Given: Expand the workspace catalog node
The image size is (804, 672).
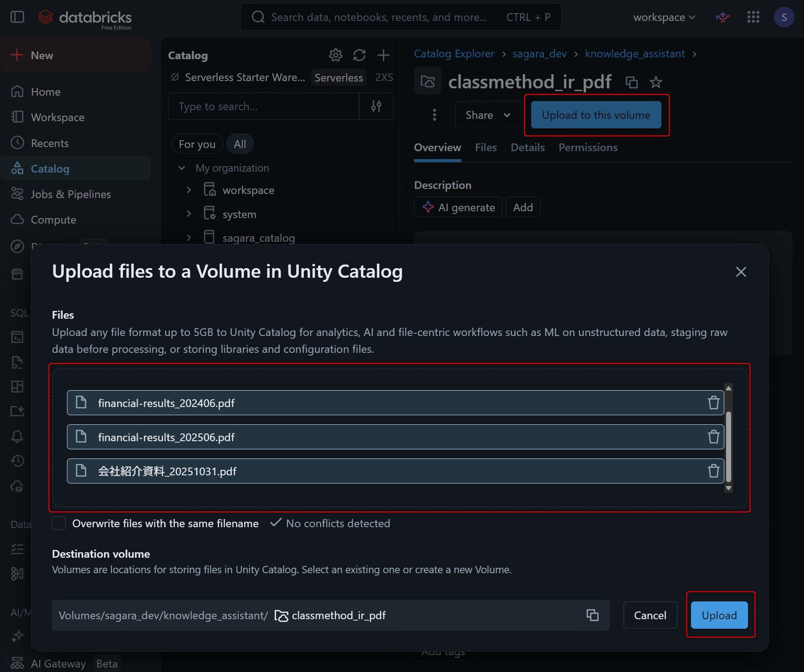Looking at the screenshot, I should [x=189, y=190].
